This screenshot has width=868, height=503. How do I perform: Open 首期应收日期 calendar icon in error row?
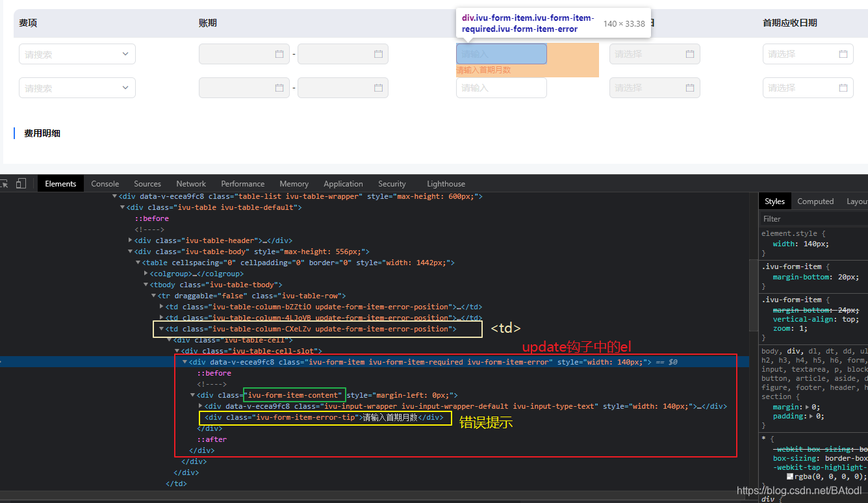pyautogui.click(x=843, y=54)
